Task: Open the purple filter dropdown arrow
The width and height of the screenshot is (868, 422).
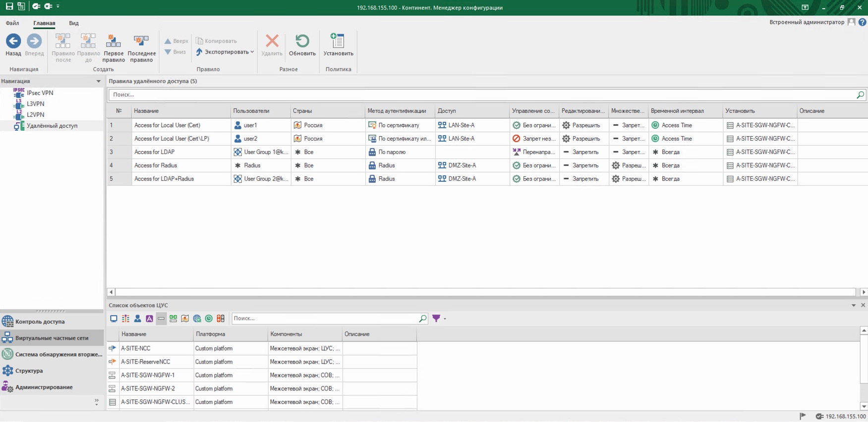Action: 445,318
